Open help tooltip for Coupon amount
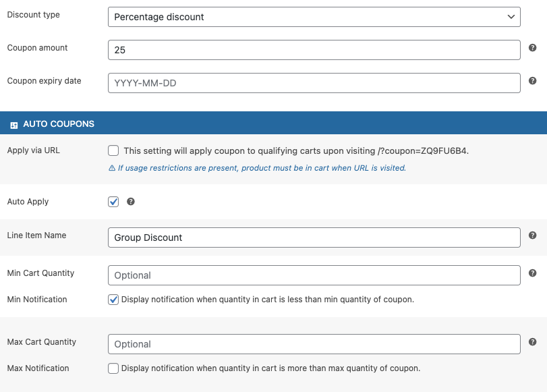 (x=532, y=48)
